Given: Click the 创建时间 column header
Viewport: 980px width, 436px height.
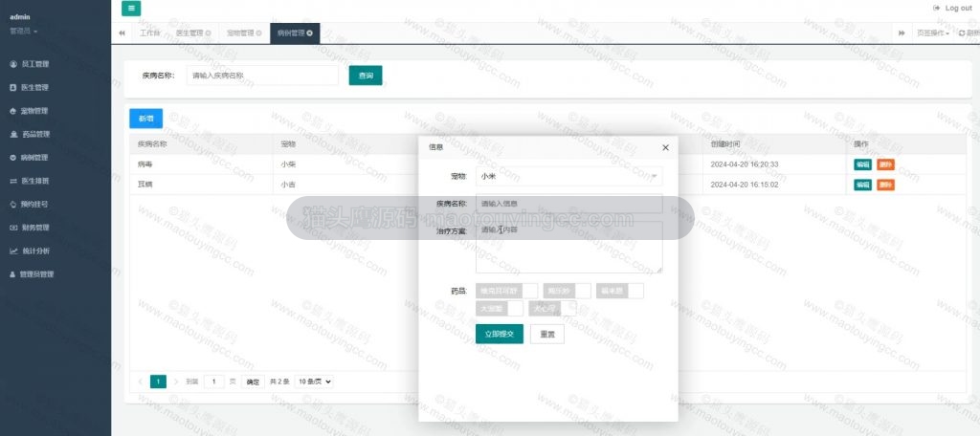Looking at the screenshot, I should [725, 144].
